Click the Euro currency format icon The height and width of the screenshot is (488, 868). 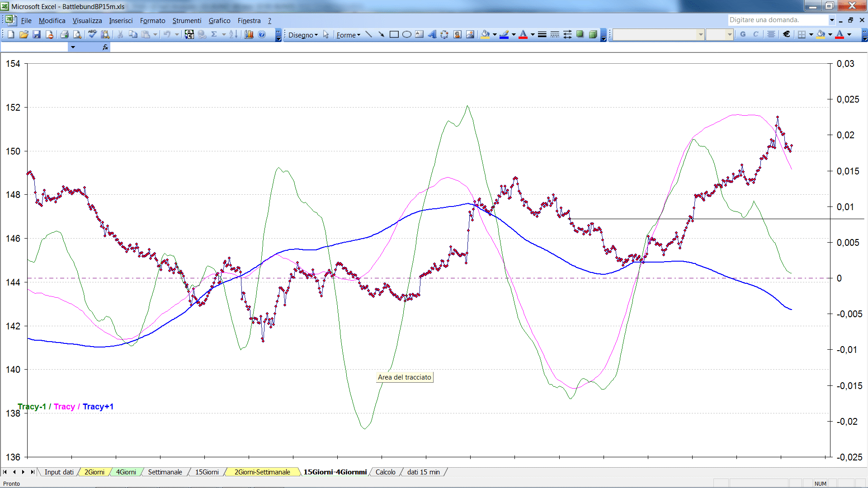(787, 34)
